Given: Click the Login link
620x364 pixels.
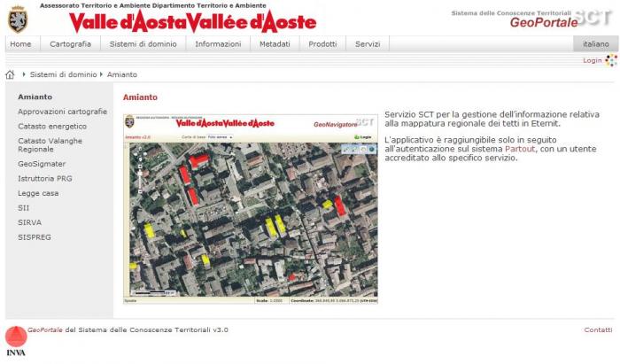Looking at the screenshot, I should 593,60.
